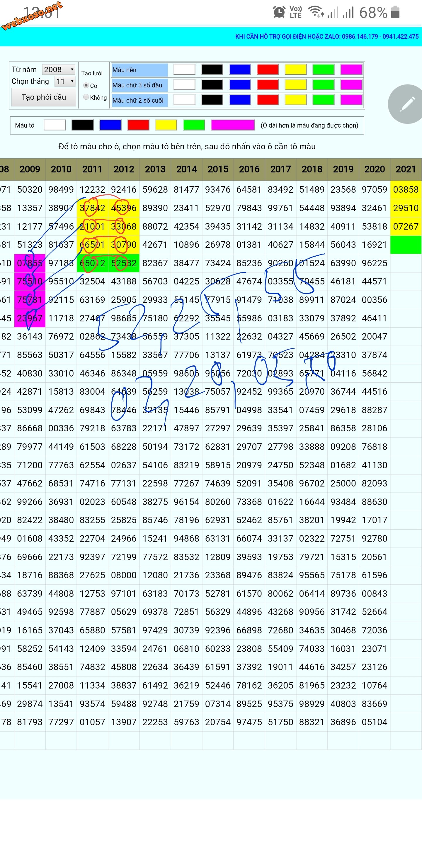Click cell 66074 in 2016 column

(x=249, y=538)
